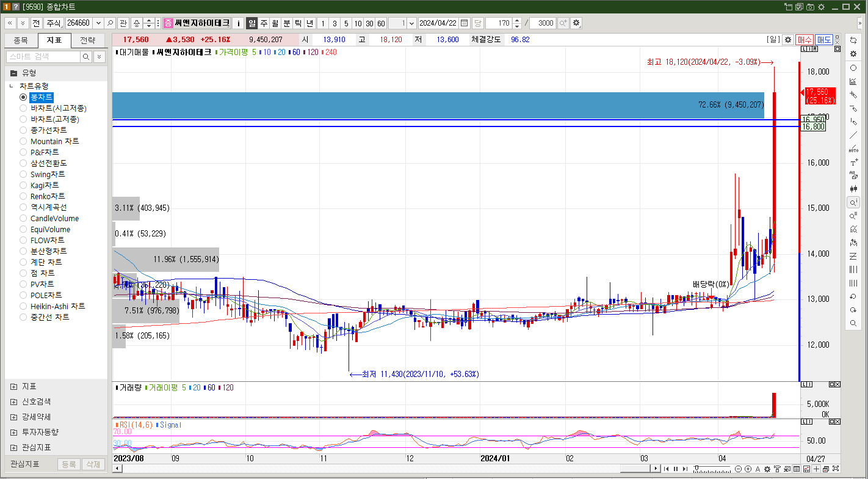
Task: Collapse the right toolbar with » chevron
Action: point(860,23)
